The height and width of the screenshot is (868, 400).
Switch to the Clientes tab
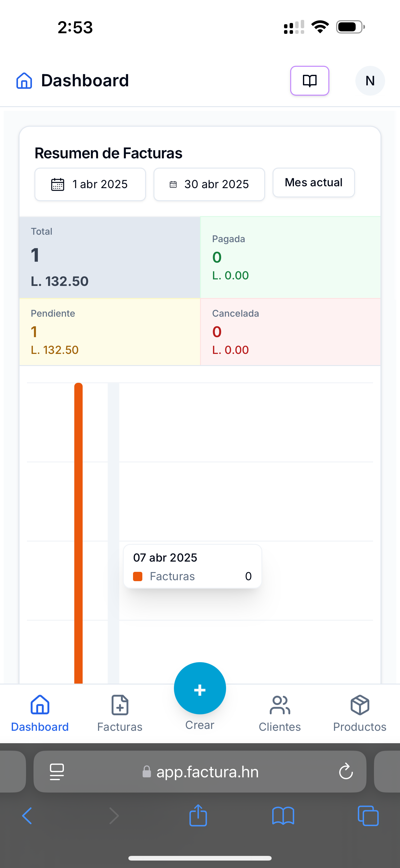click(279, 713)
